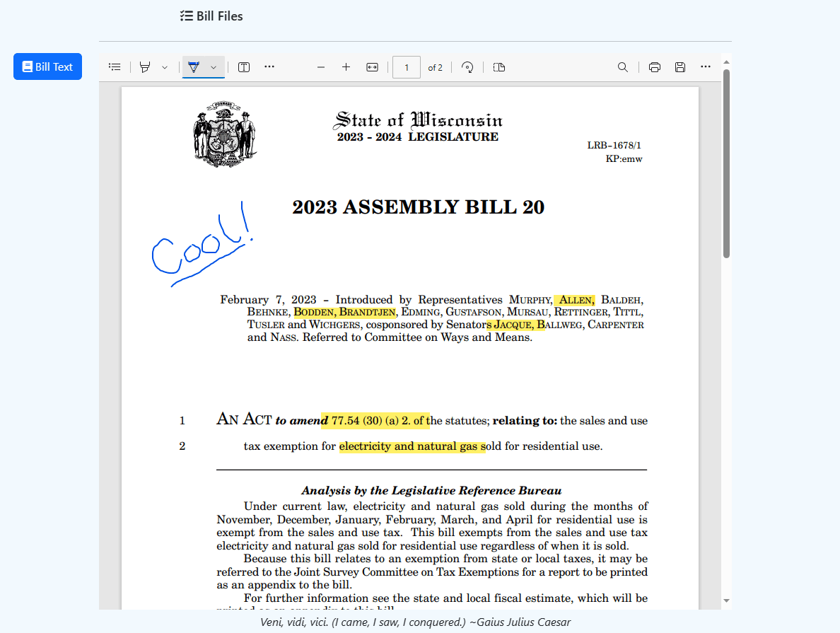
Task: Open the PDF viewer settings menu
Action: 706,67
